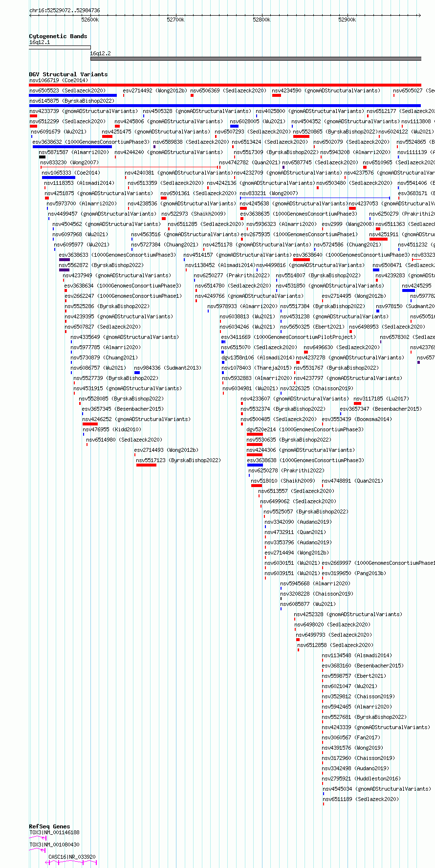435x868 pixels.
Task: Open variant nsv2795921 (Huddleston2016)
Action: pos(361,779)
